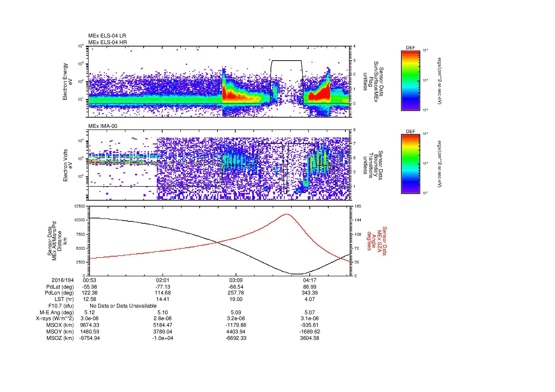Click the M-E Ang value '5.07'
This screenshot has width=555, height=392.
point(310,312)
